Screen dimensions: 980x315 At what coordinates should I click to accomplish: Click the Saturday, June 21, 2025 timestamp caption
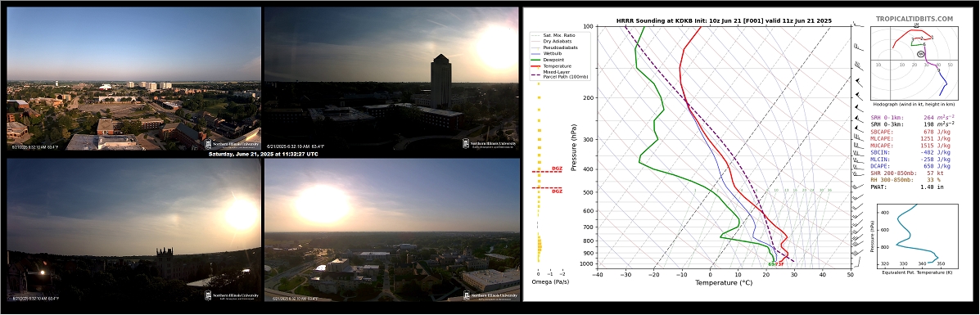[263, 154]
